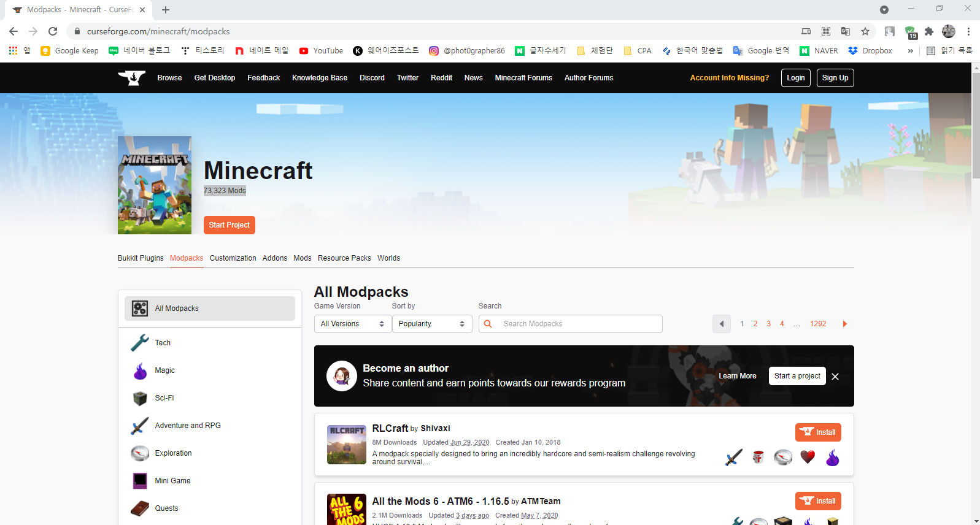Click Learn More in author banner
Image resolution: width=980 pixels, height=525 pixels.
738,376
